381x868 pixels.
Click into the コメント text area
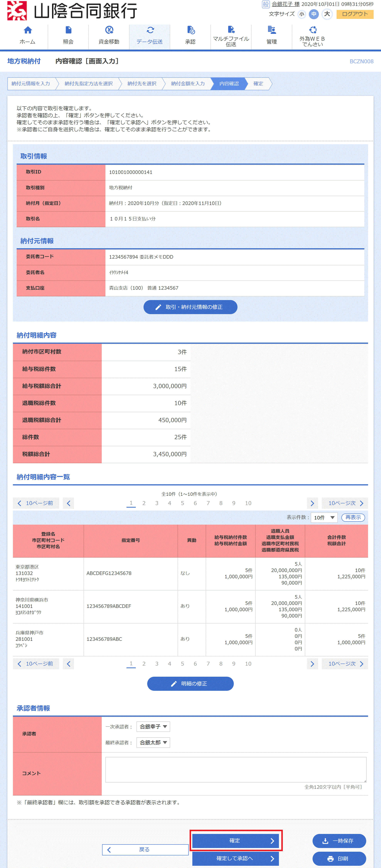coord(236,770)
